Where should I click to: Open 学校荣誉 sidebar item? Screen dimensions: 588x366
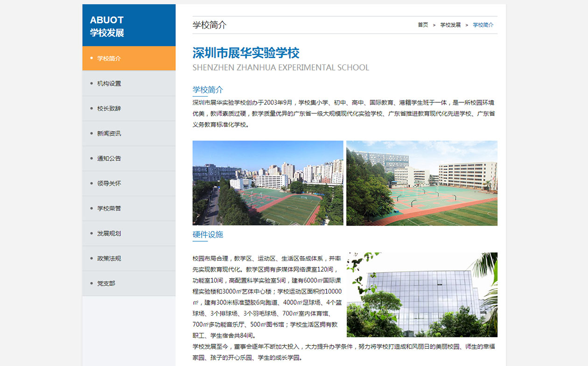[129, 208]
